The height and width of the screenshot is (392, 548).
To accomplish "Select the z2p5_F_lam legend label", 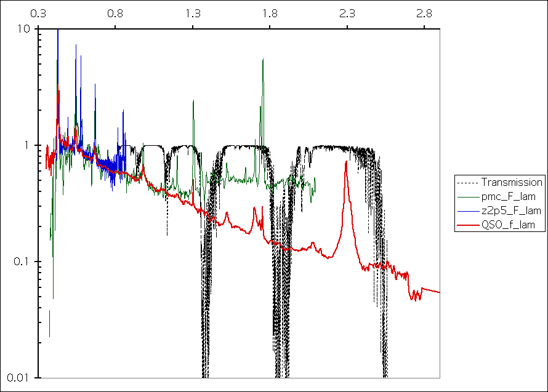I will click(507, 211).
